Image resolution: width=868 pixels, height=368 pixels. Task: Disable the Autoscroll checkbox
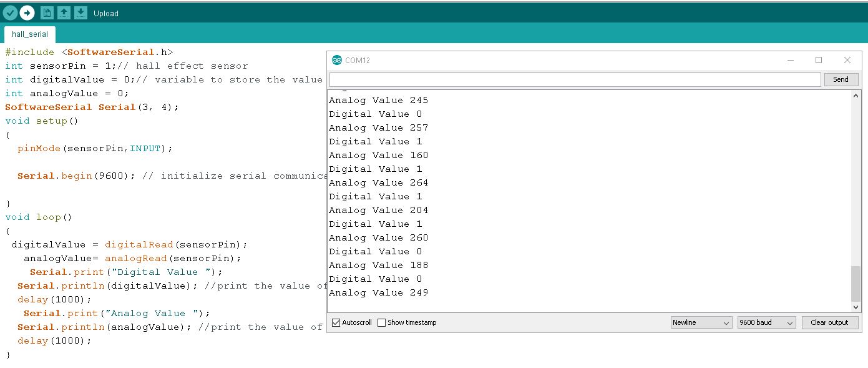pos(336,322)
